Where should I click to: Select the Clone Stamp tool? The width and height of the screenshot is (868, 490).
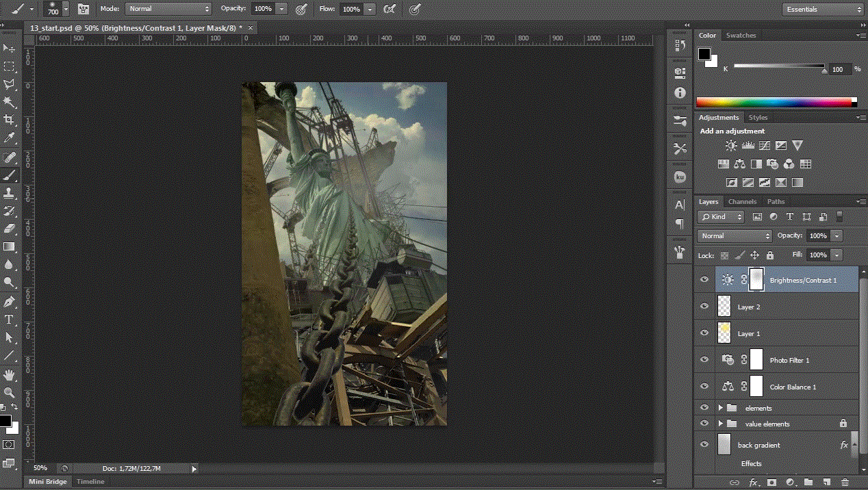10,193
